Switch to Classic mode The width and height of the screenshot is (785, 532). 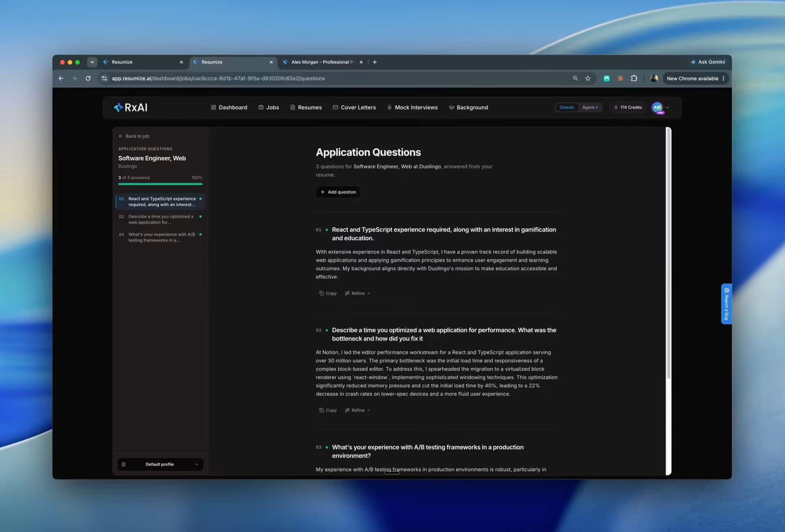[x=567, y=108]
